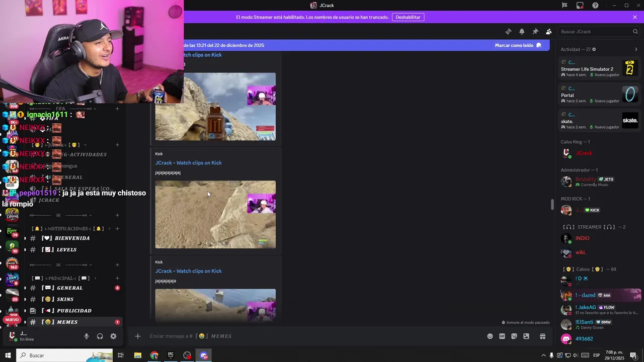Click the plus attach button beside message box
The width and height of the screenshot is (644, 362).
coord(138,336)
